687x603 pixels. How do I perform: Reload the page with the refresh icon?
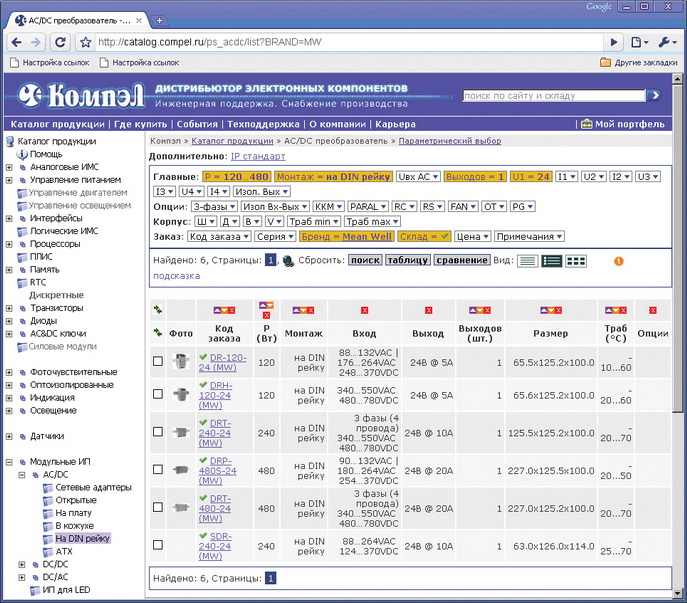click(x=60, y=42)
